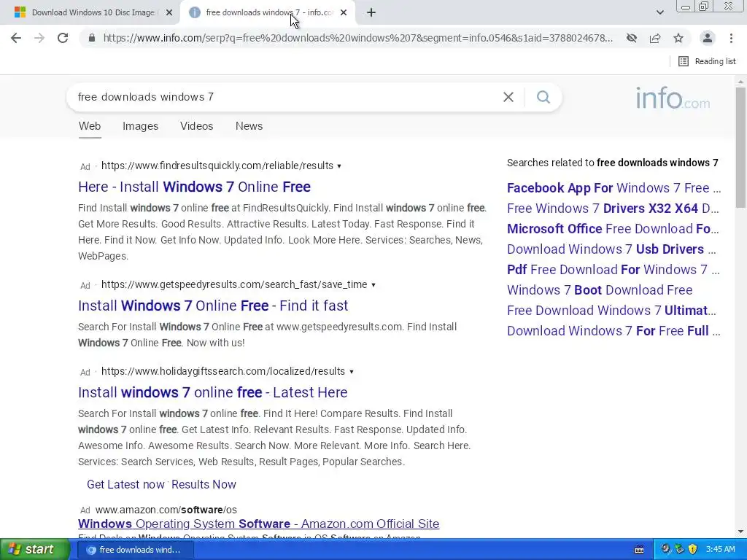This screenshot has width=747, height=560.
Task: Open related search 'Microsoft Office Free Download'
Action: (x=613, y=229)
